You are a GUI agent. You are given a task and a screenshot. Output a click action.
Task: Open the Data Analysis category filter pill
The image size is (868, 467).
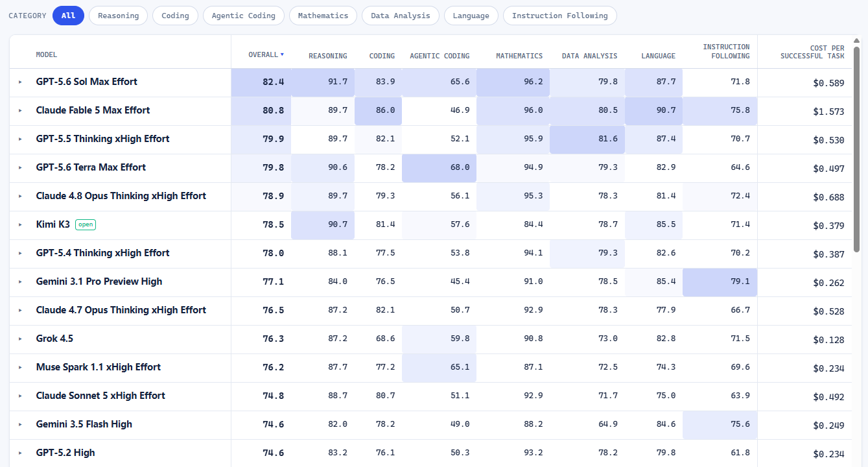401,16
